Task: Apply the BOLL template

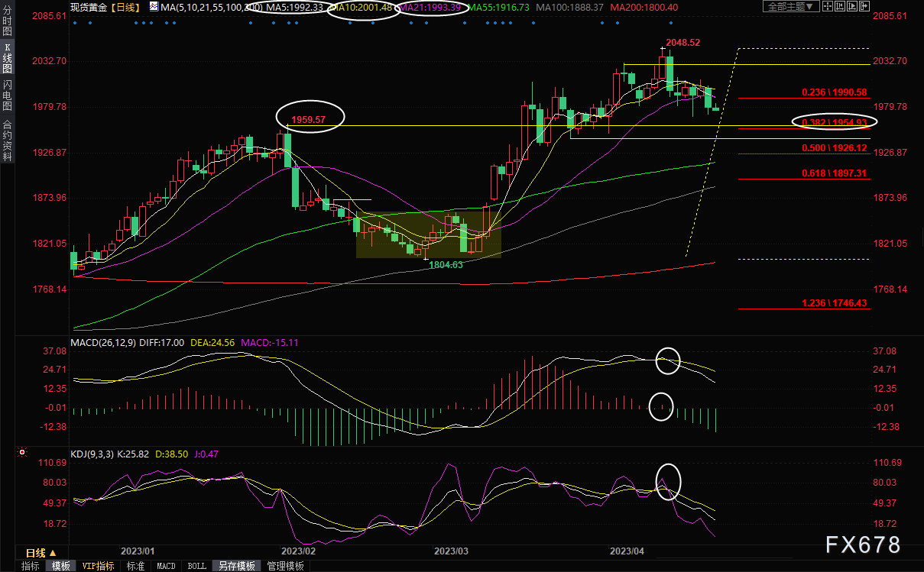Action: [x=196, y=566]
